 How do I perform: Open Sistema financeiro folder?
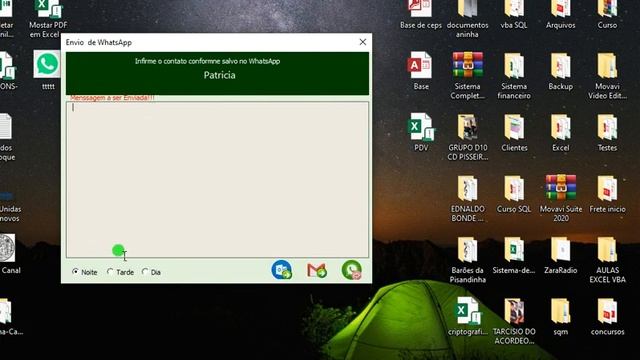point(514,76)
